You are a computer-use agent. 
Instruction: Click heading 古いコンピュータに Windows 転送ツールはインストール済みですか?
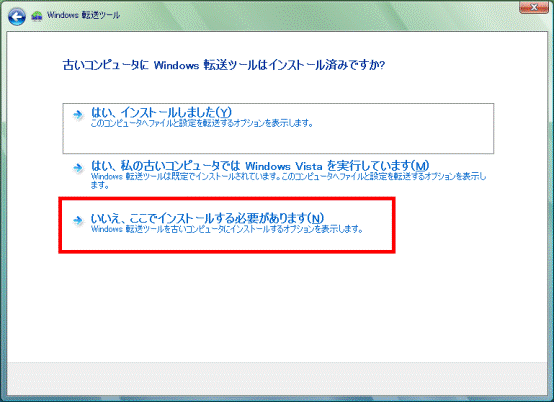(x=224, y=65)
